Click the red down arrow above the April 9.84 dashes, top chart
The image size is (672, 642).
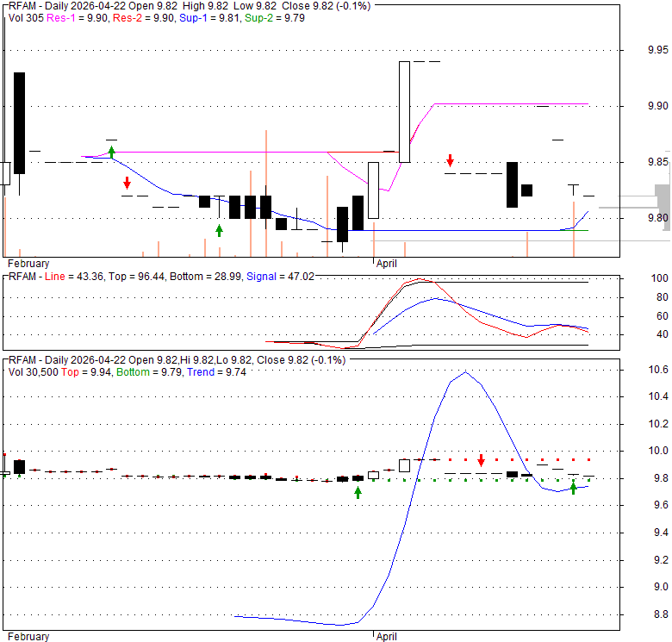[x=450, y=160]
